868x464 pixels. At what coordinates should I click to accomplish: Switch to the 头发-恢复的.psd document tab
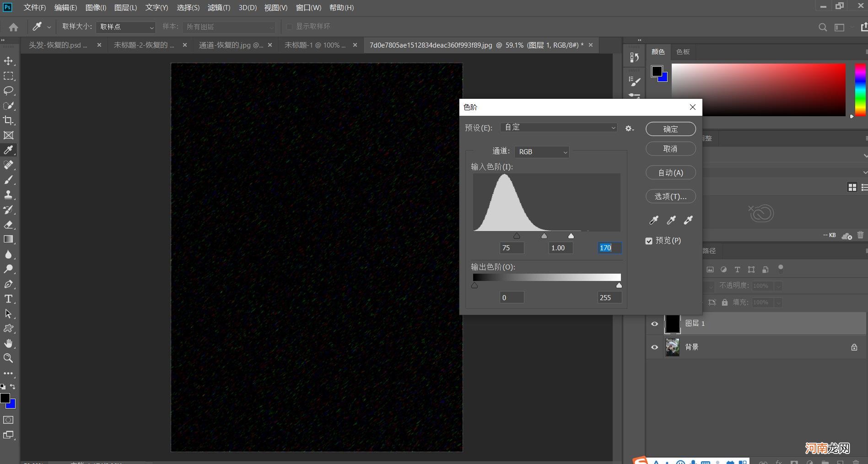58,45
